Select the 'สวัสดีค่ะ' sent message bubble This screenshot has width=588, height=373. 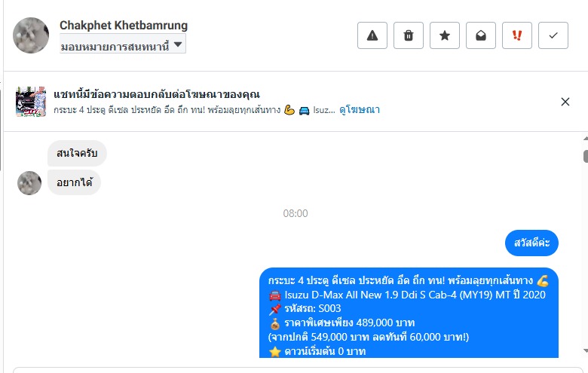(531, 243)
